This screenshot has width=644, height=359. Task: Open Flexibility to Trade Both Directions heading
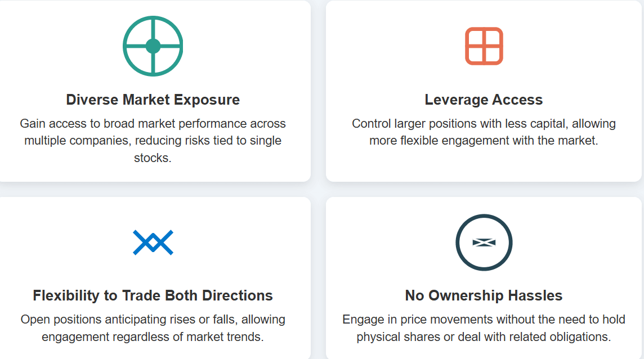(153, 295)
